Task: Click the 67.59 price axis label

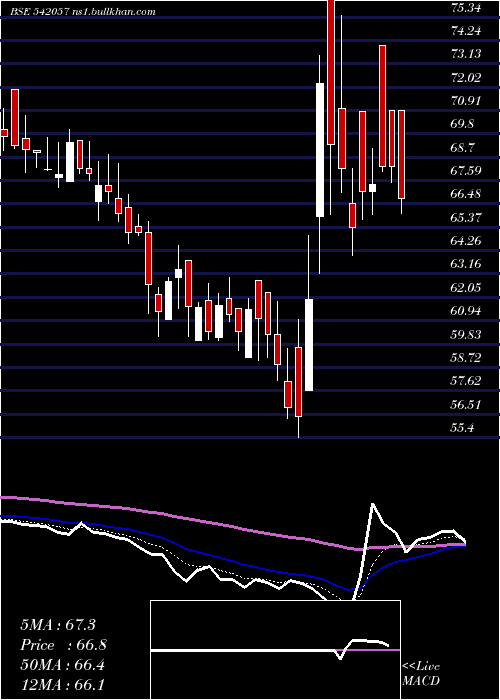Action: pos(466,171)
